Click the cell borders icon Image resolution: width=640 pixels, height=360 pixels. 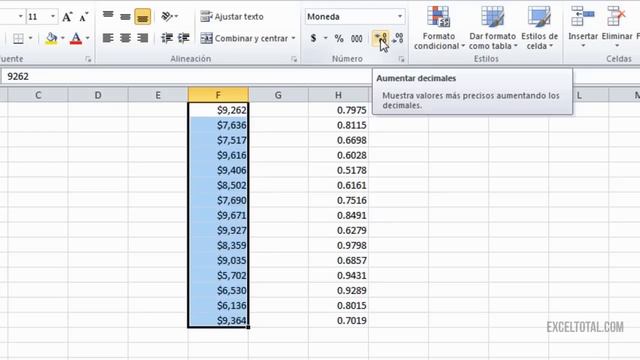[x=18, y=38]
